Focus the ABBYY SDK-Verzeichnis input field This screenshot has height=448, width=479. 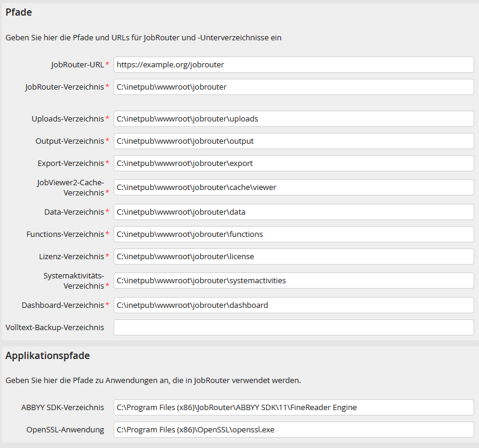pos(293,408)
